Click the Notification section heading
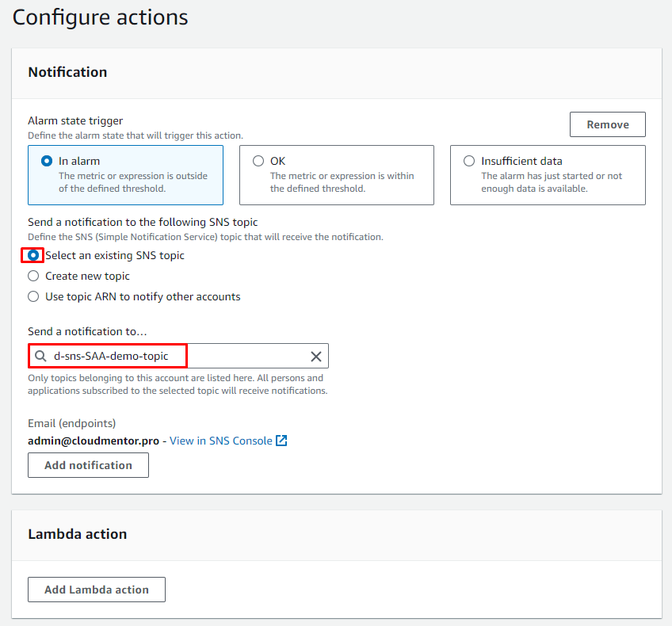The image size is (672, 626). 67,72
